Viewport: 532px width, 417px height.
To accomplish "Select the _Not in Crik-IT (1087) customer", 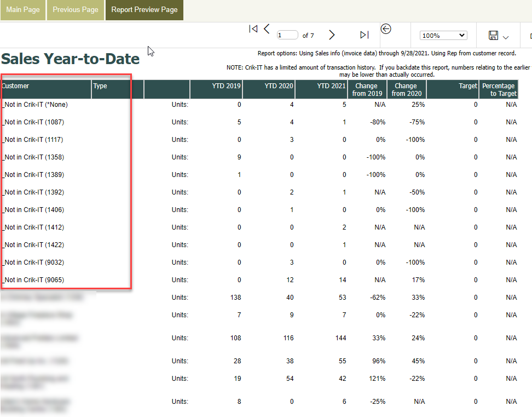I will pos(34,122).
